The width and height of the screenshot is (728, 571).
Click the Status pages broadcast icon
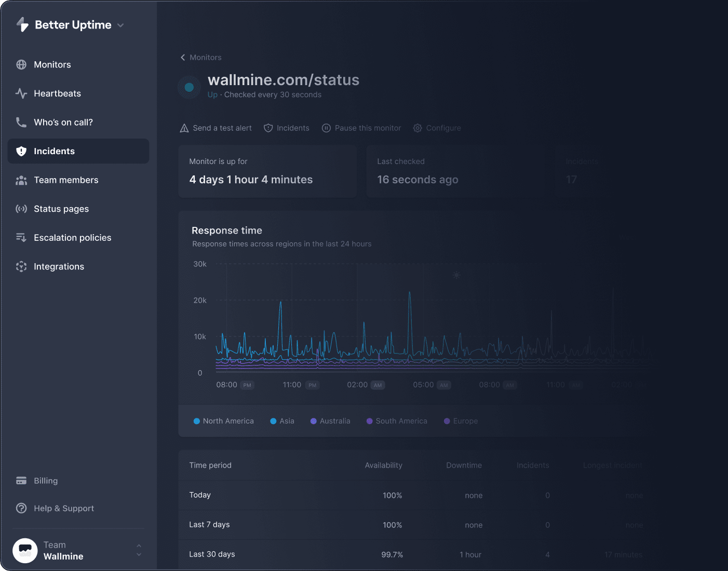click(x=21, y=209)
